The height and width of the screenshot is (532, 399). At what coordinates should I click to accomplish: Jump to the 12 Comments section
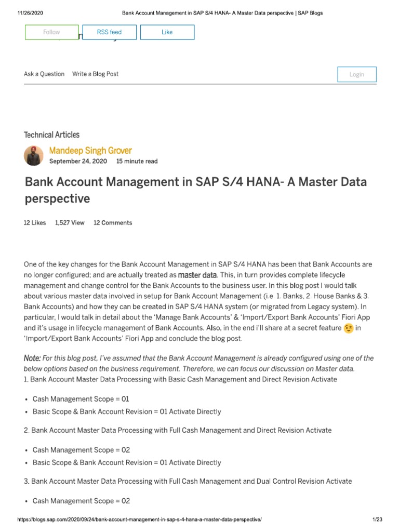point(113,223)
